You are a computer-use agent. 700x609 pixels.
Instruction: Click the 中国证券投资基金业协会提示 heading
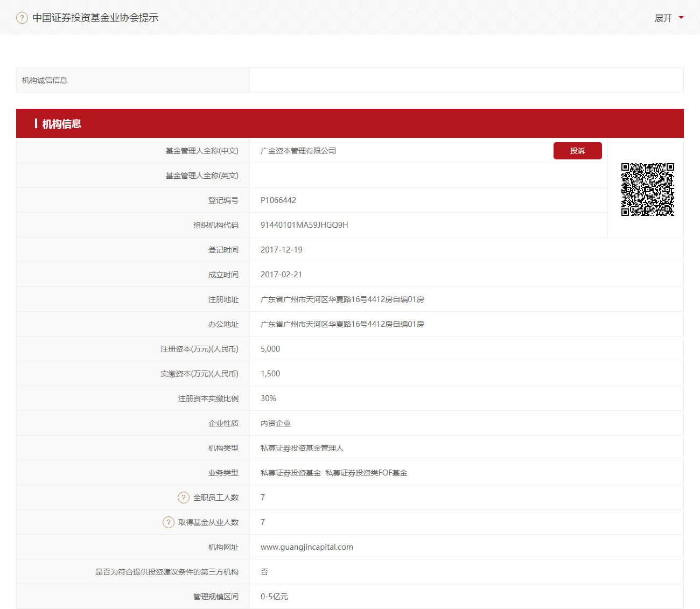[x=95, y=18]
